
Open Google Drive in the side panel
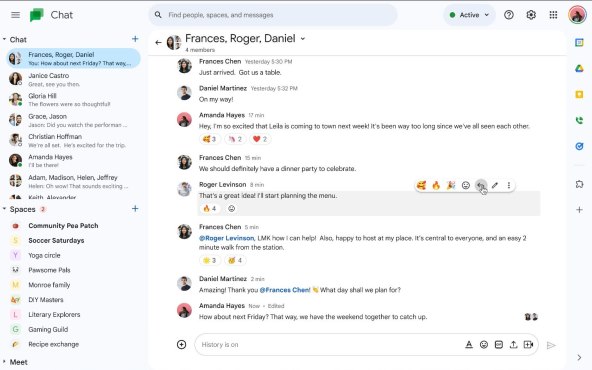pyautogui.click(x=579, y=68)
